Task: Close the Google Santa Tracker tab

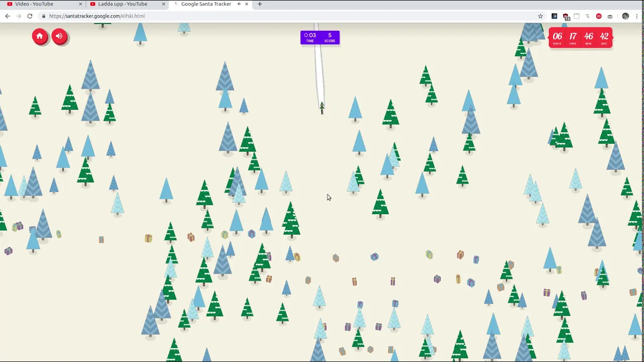Action: [x=247, y=4]
